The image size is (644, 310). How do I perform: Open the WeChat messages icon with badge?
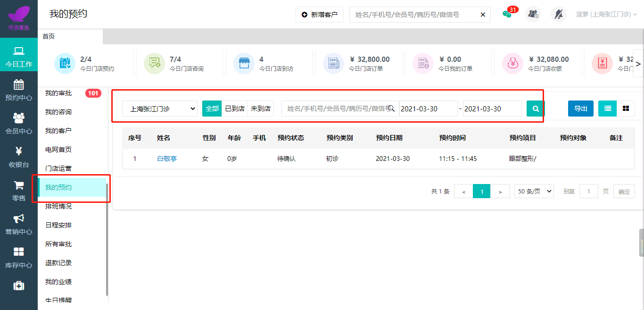(x=508, y=14)
